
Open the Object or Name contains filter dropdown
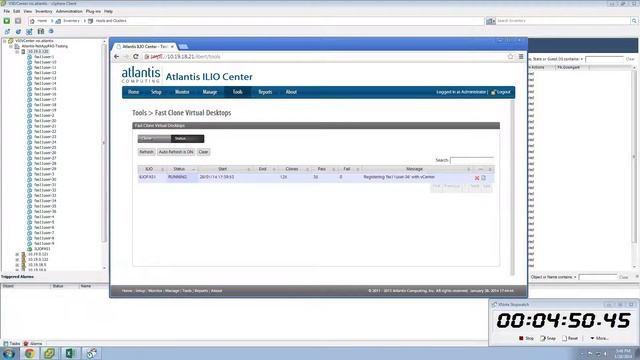click(575, 277)
